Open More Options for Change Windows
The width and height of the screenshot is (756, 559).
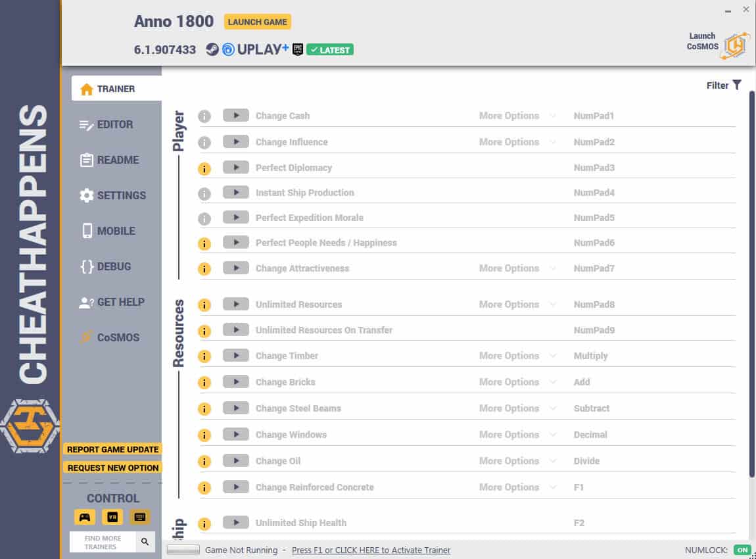pyautogui.click(x=517, y=435)
